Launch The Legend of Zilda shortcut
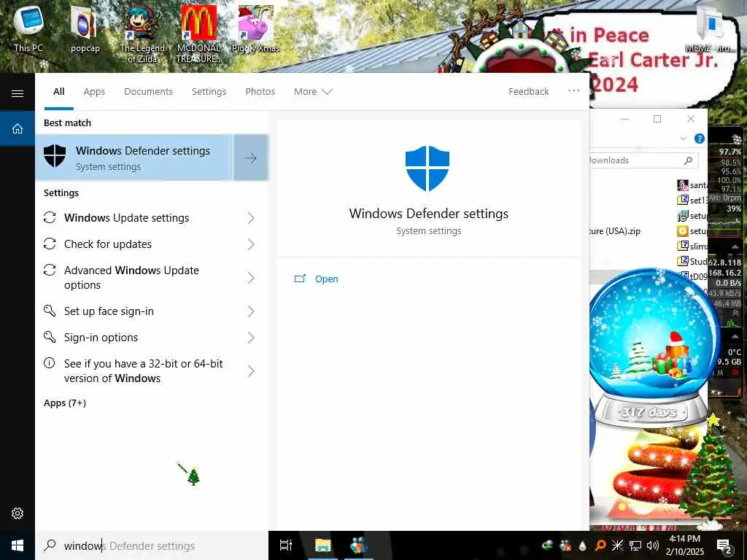The image size is (747, 560). point(142,34)
